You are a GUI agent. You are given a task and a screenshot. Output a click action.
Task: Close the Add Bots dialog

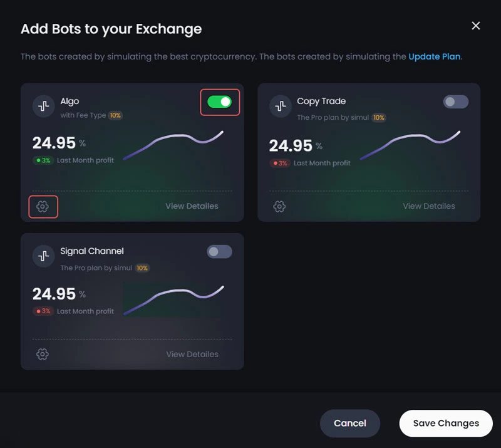tap(475, 26)
